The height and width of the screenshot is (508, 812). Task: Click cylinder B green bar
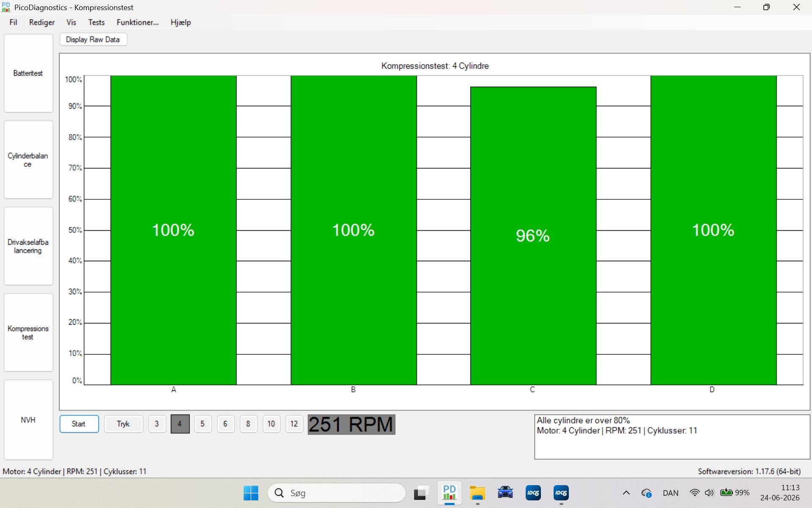pyautogui.click(x=354, y=230)
